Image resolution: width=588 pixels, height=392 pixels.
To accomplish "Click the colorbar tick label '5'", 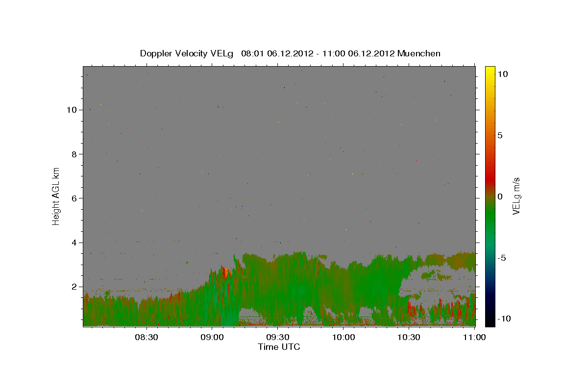I will [x=500, y=135].
